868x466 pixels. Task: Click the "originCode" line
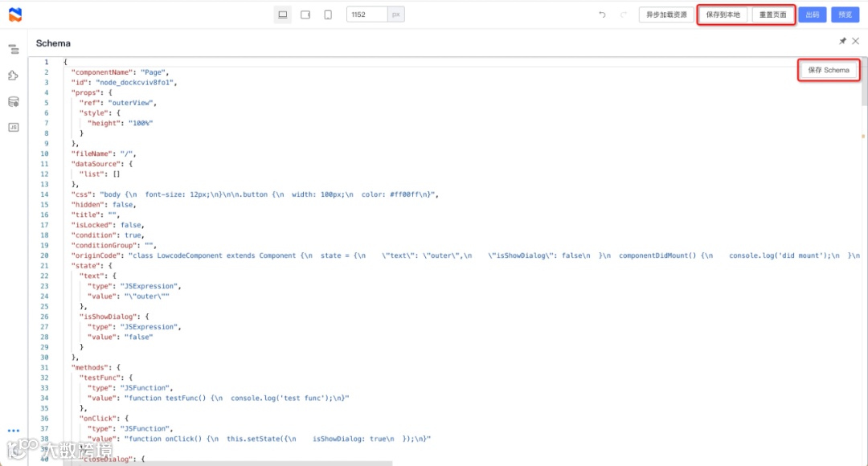click(465, 255)
